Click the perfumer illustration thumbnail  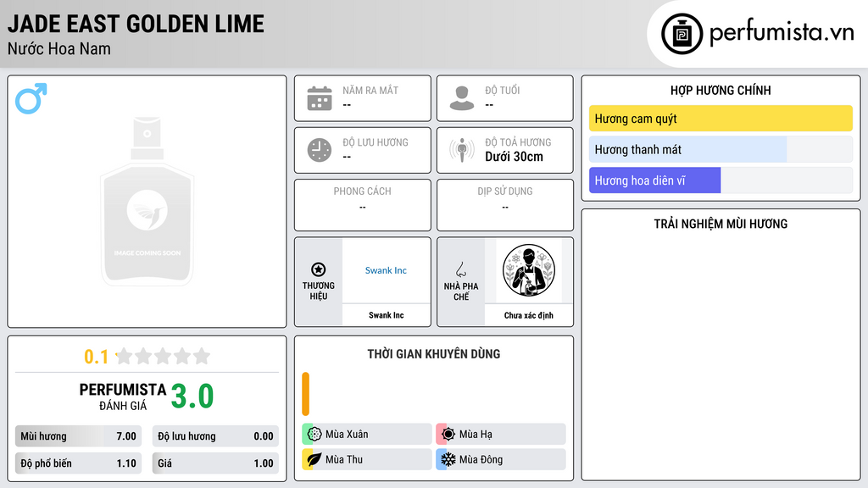click(x=529, y=270)
